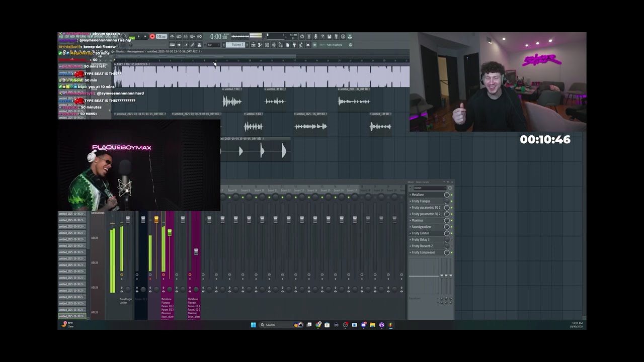Stop playback with the Stop button

[145, 36]
